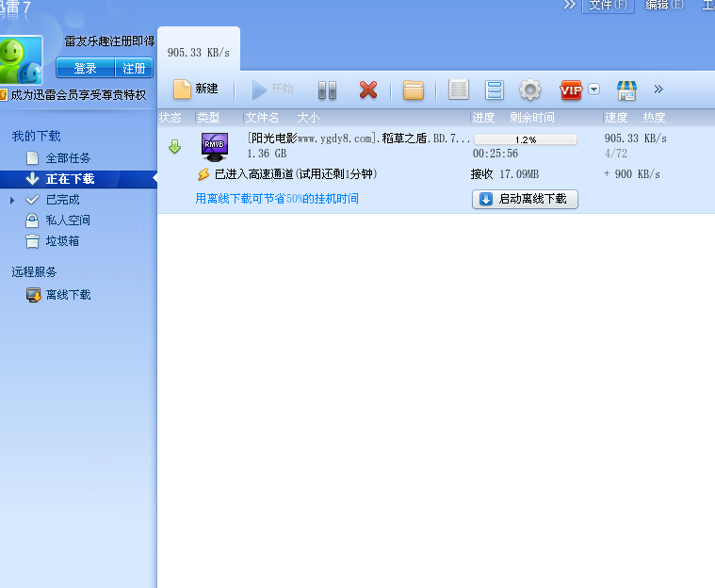Click the 雷友乐趣注册即得 text

[109, 41]
